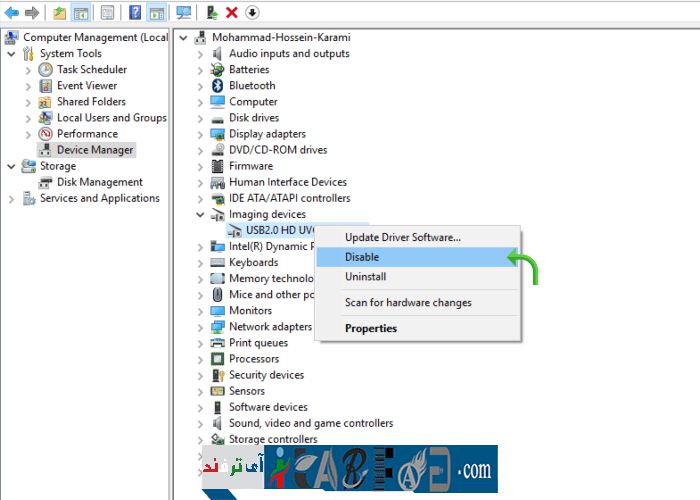Expand the Display adapters category
Viewport: 700px width, 500px height.
pyautogui.click(x=200, y=134)
